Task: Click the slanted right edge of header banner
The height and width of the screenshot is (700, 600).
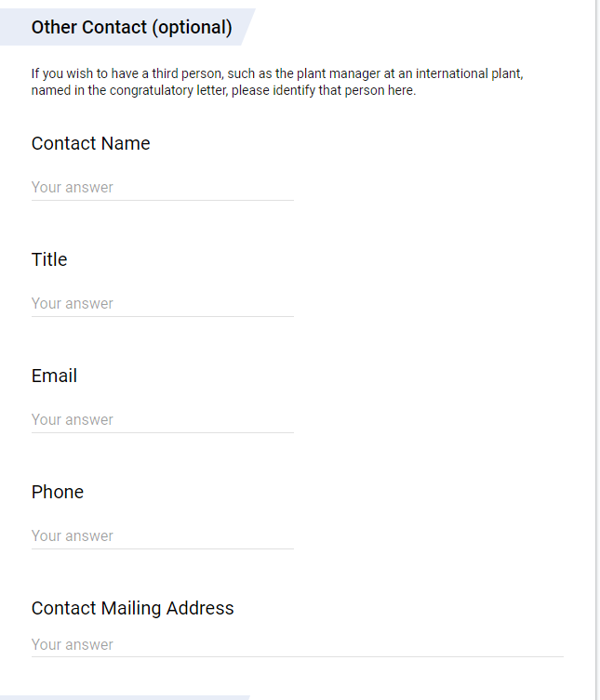Action: coord(247,27)
